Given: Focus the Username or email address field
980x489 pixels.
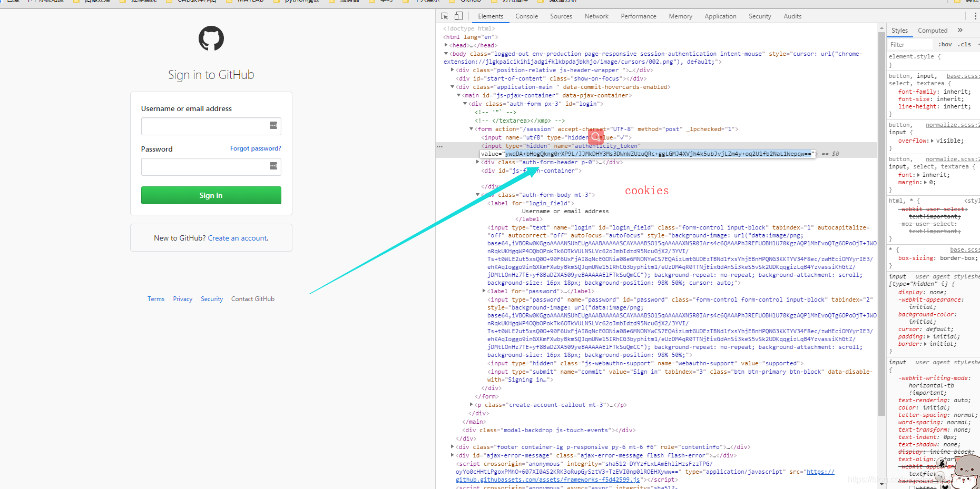Looking at the screenshot, I should tap(211, 126).
